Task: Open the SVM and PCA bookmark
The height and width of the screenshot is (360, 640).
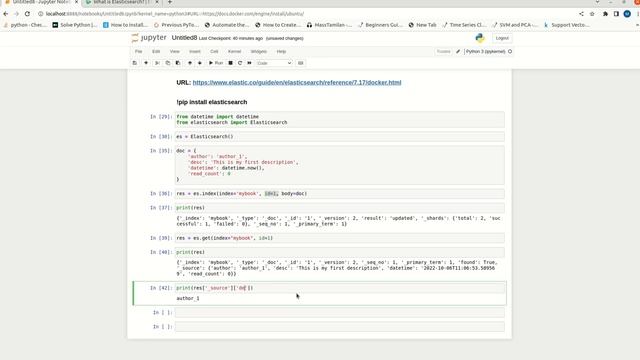Action: tap(516, 25)
